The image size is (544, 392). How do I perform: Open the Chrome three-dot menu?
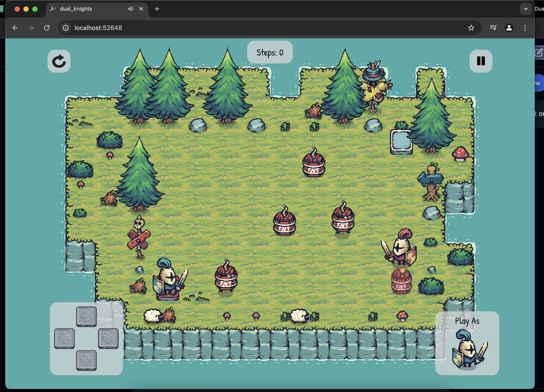[x=525, y=28]
